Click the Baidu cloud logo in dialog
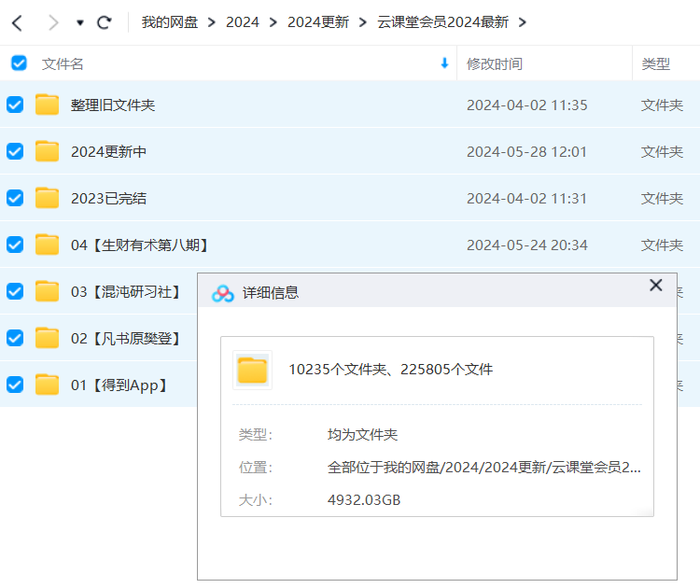The image size is (700, 588). (x=223, y=293)
